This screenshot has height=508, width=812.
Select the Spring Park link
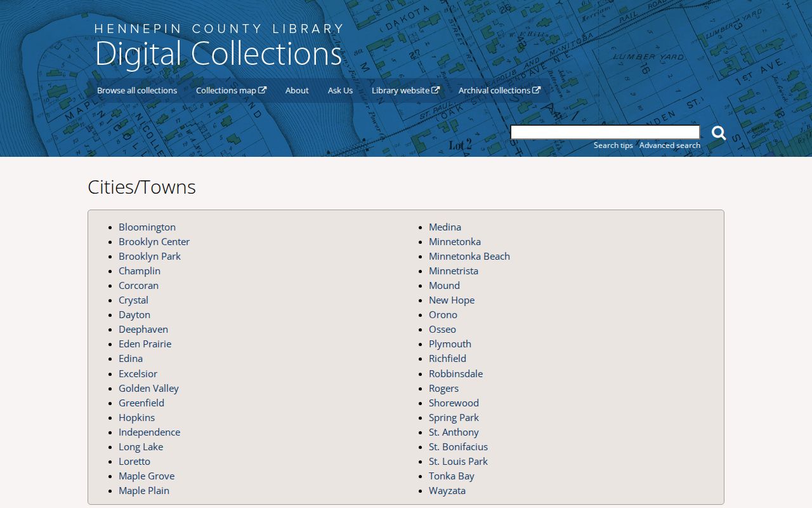pos(454,417)
